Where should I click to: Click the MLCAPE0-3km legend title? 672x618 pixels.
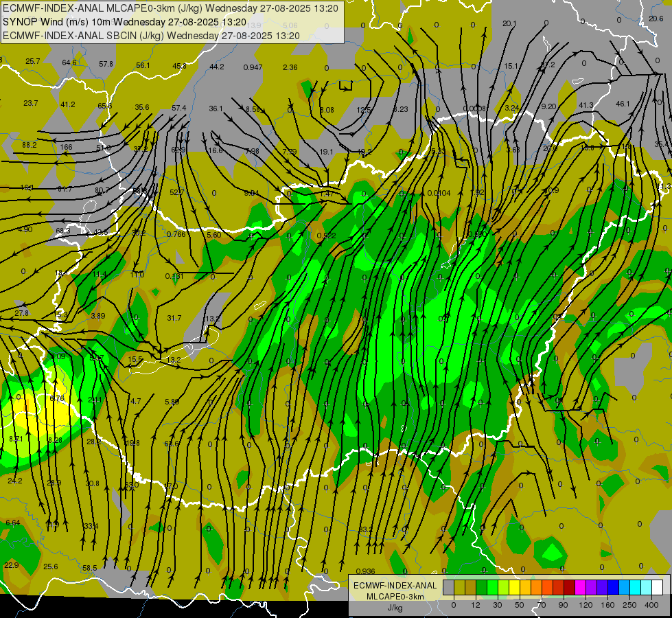(x=395, y=597)
